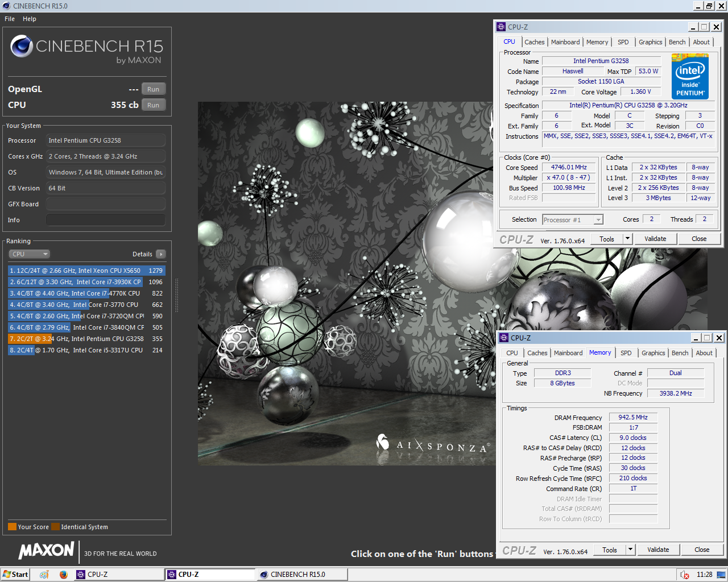Click the quick launch icon next to Start
Screen dimensions: 728x582
[44, 575]
